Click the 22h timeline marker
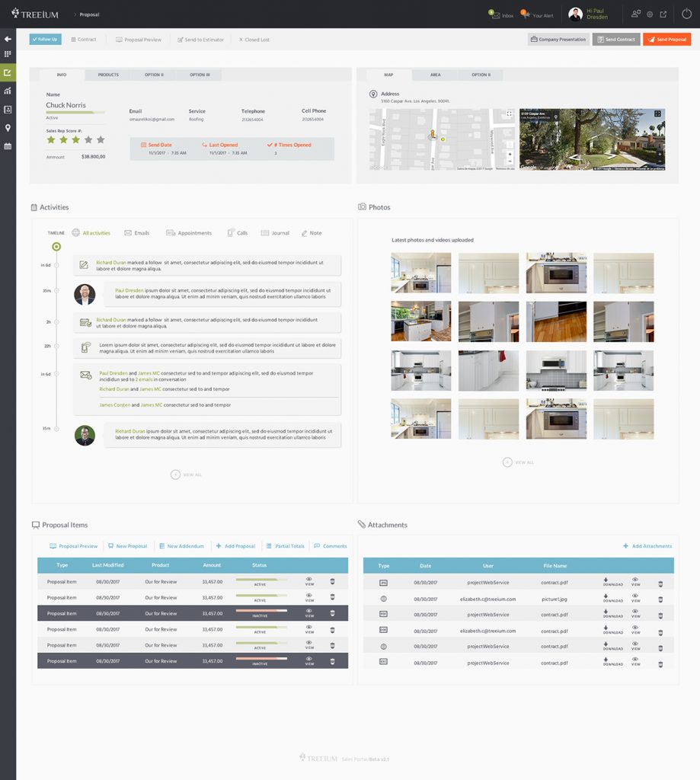 56,346
